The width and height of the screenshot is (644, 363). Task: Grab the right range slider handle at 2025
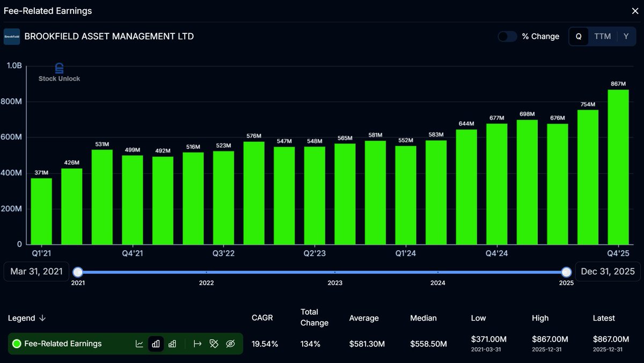[x=566, y=272]
